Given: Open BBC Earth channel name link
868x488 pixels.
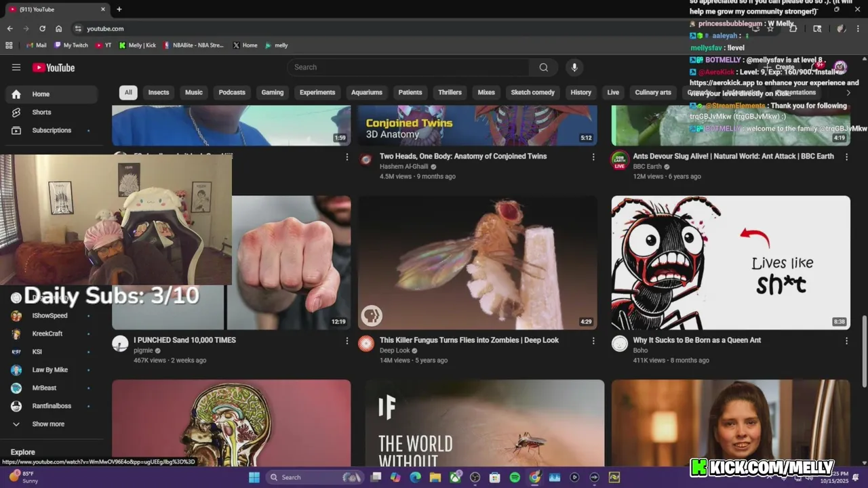Looking at the screenshot, I should click(647, 167).
